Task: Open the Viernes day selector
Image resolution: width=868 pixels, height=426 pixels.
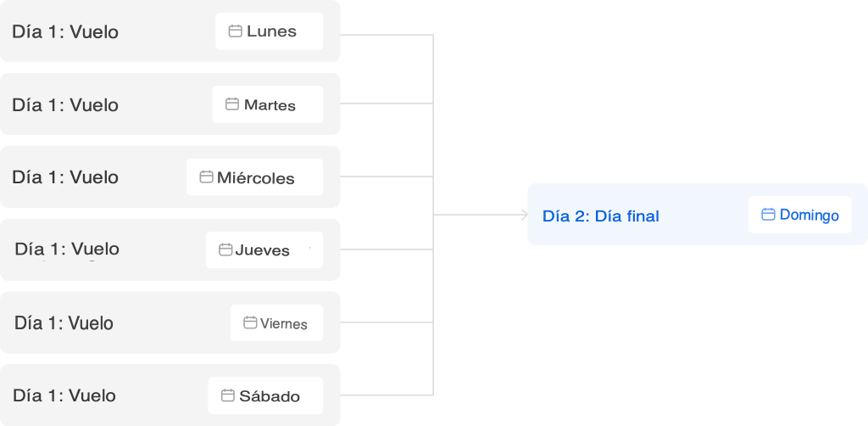Action: coord(277,323)
